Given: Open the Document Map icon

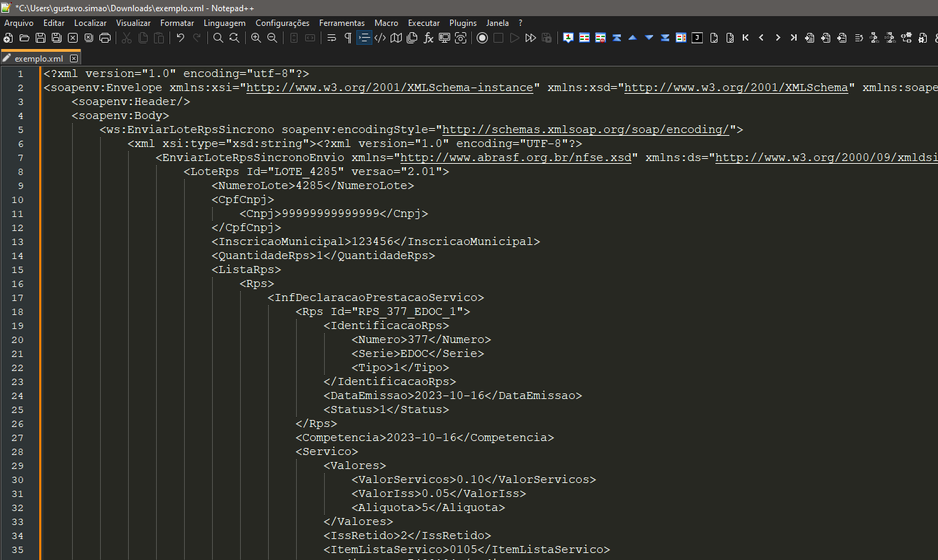Looking at the screenshot, I should coord(396,38).
